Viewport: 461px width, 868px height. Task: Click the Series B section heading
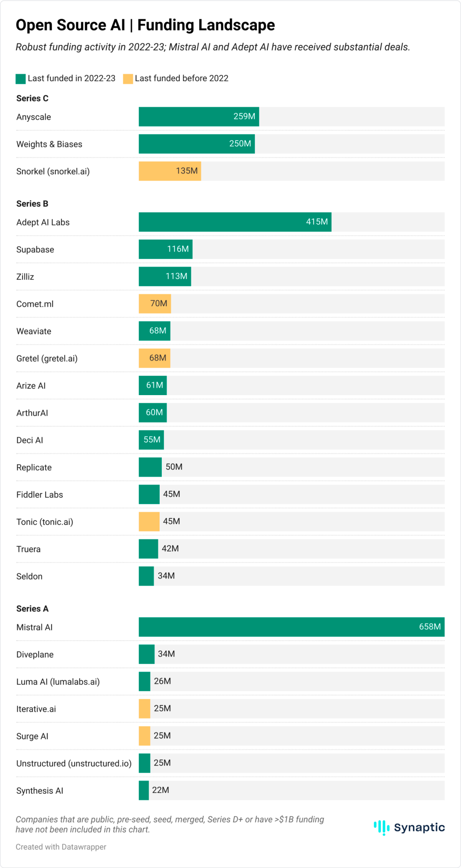32,204
